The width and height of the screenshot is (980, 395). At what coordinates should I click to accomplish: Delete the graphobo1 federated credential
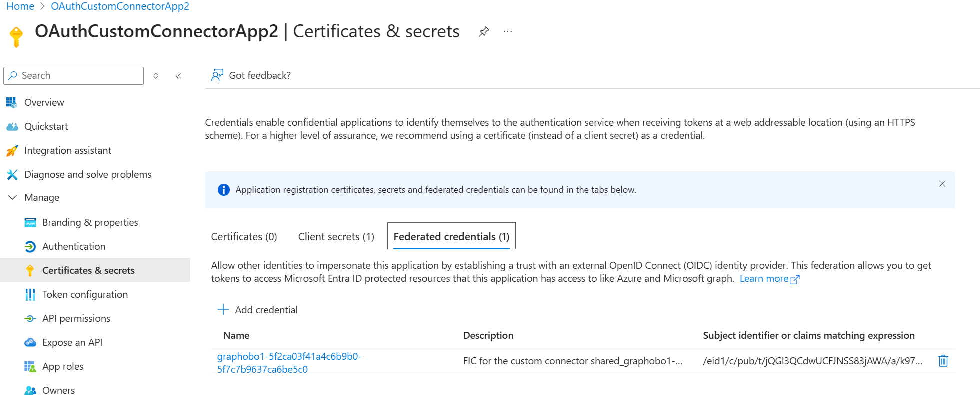pos(943,361)
